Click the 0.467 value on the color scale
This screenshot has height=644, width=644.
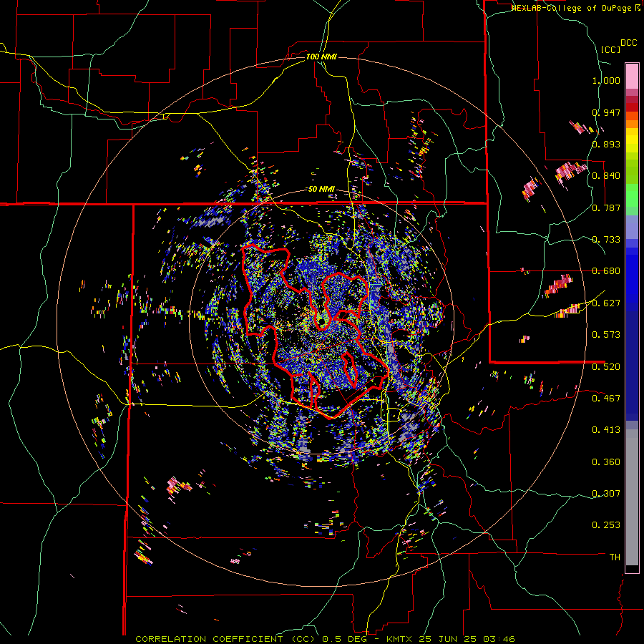606,399
